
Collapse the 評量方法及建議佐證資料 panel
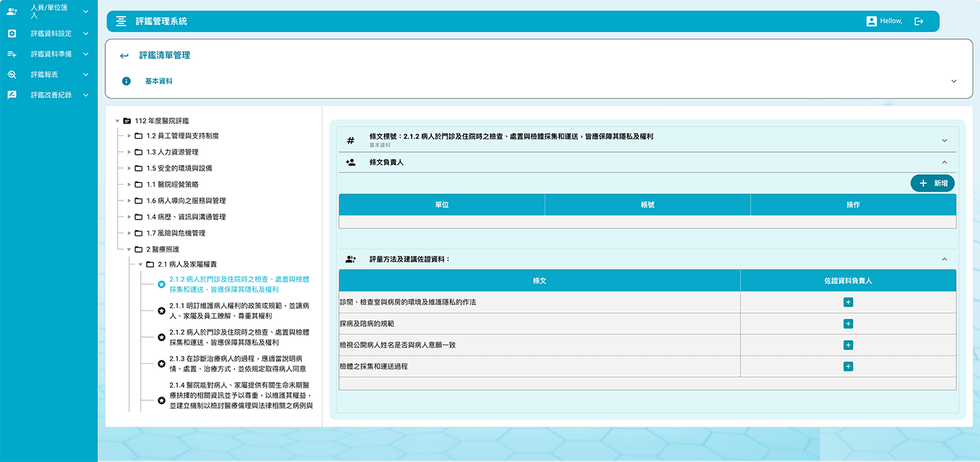tap(944, 259)
